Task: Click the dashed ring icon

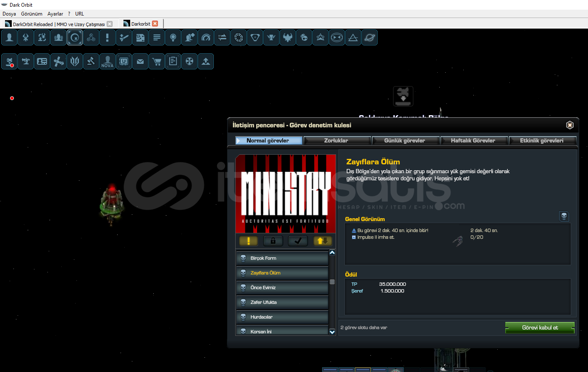Action: click(x=239, y=37)
